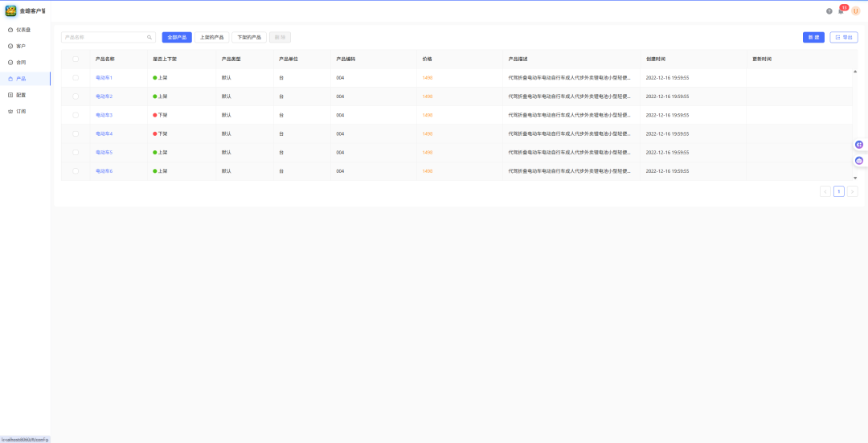This screenshot has width=868, height=443.
Task: Open the 客户 customers sidebar item
Action: pyautogui.click(x=25, y=46)
